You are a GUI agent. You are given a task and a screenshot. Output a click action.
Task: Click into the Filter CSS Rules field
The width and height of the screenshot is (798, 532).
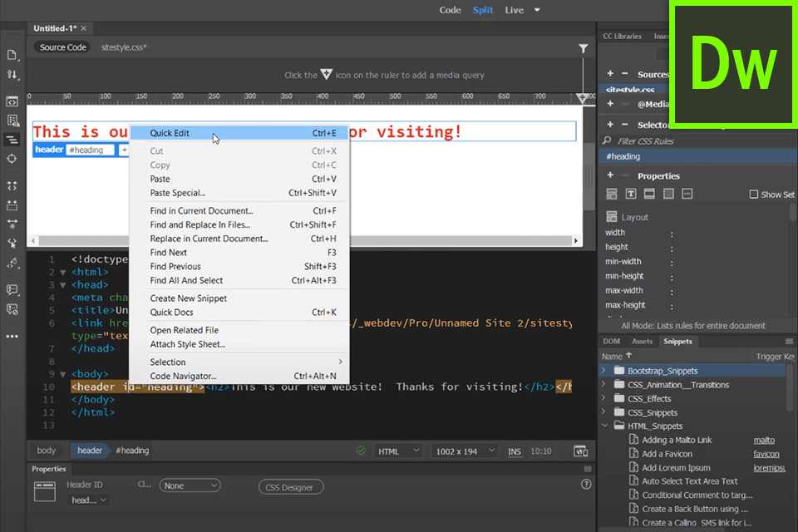(697, 141)
